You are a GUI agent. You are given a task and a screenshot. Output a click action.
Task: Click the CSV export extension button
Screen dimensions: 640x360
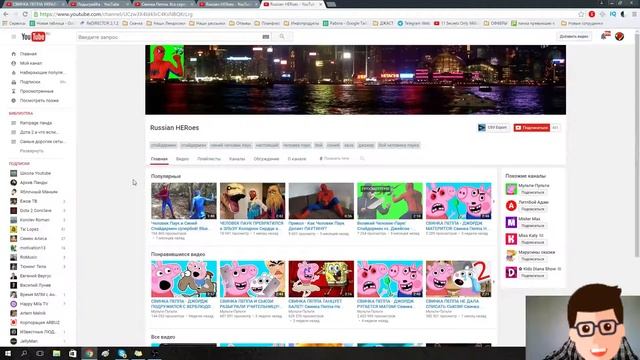[493, 128]
